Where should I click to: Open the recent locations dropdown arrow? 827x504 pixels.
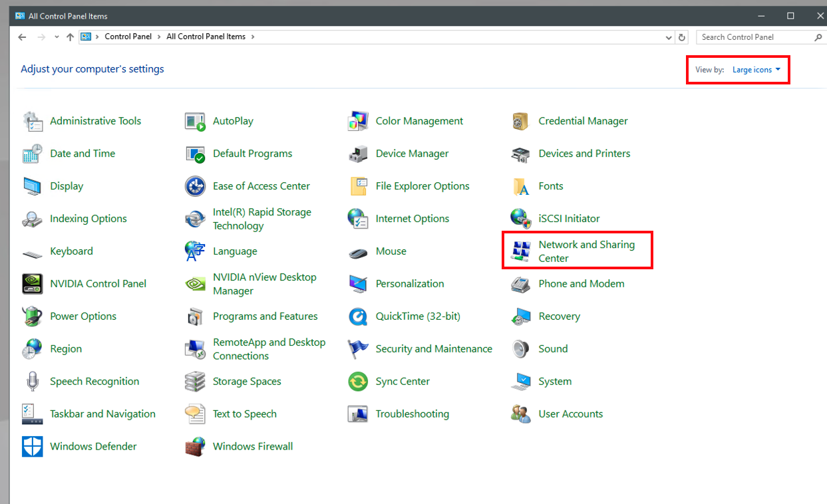tap(57, 37)
